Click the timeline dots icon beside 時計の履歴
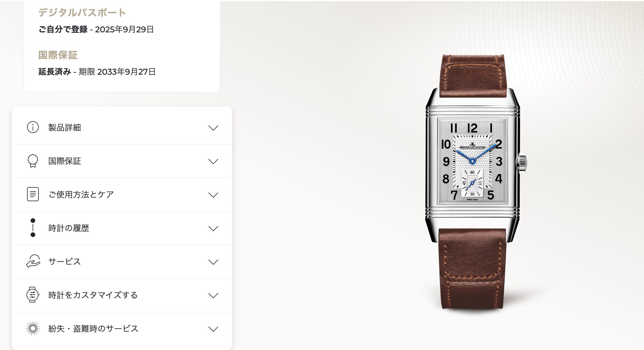This screenshot has height=350, width=644. pyautogui.click(x=33, y=228)
